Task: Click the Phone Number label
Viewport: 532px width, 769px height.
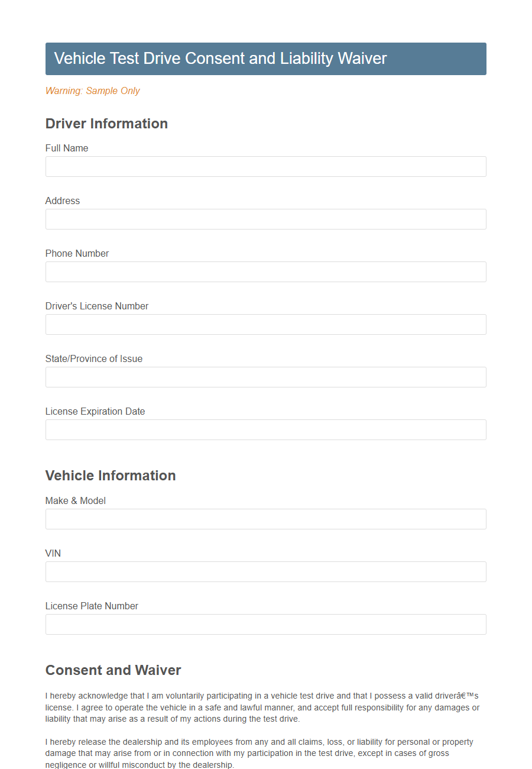Action: click(77, 253)
